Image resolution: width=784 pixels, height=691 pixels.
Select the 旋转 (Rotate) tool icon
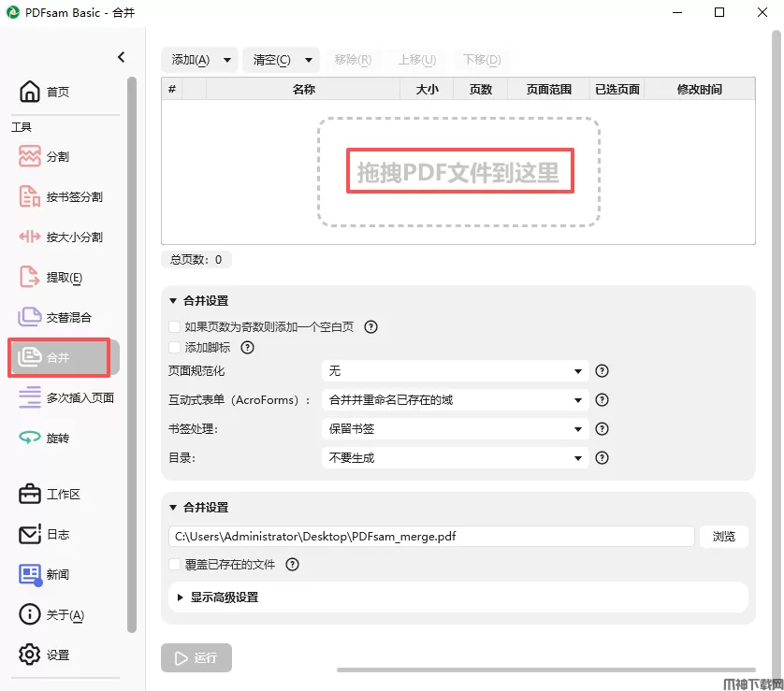point(30,438)
